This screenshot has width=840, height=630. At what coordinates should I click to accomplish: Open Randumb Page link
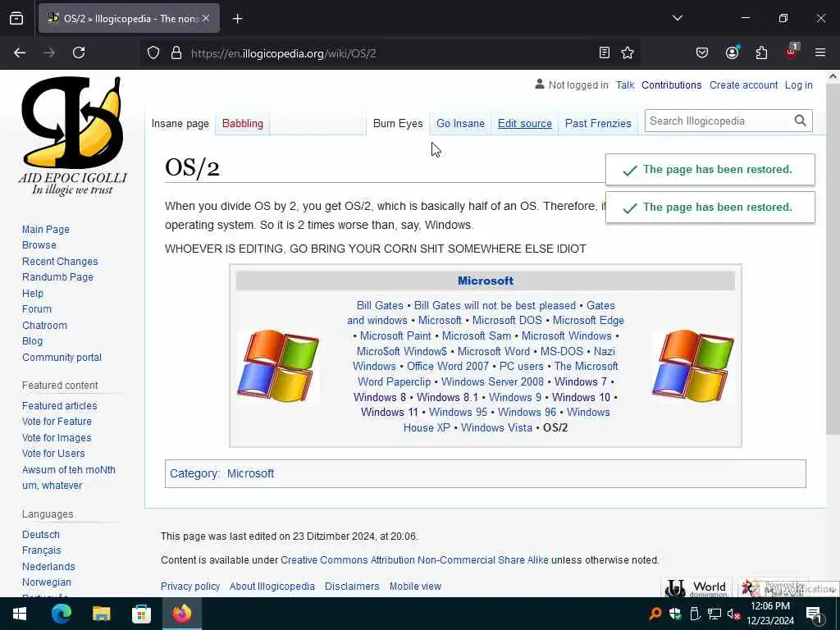click(x=57, y=277)
